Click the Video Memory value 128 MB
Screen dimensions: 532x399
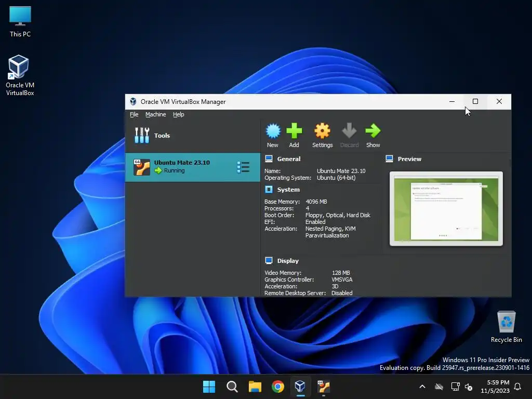(x=341, y=273)
